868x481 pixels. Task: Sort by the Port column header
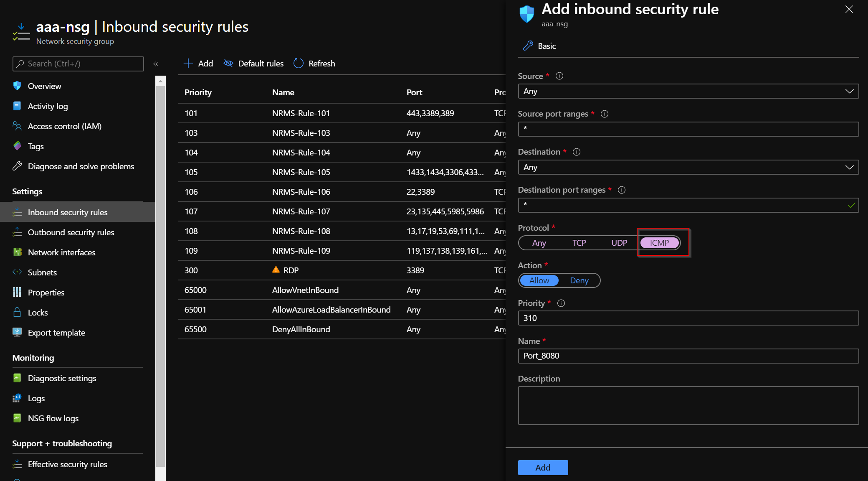pyautogui.click(x=414, y=92)
